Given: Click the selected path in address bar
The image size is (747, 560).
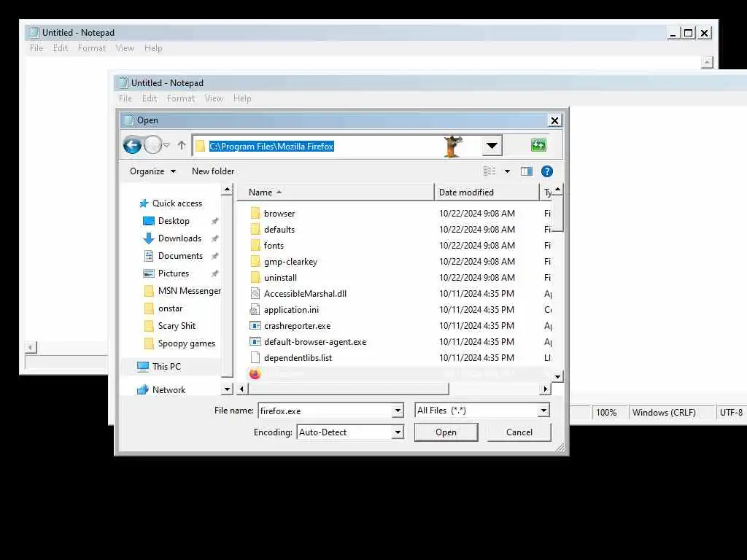Looking at the screenshot, I should (x=271, y=146).
